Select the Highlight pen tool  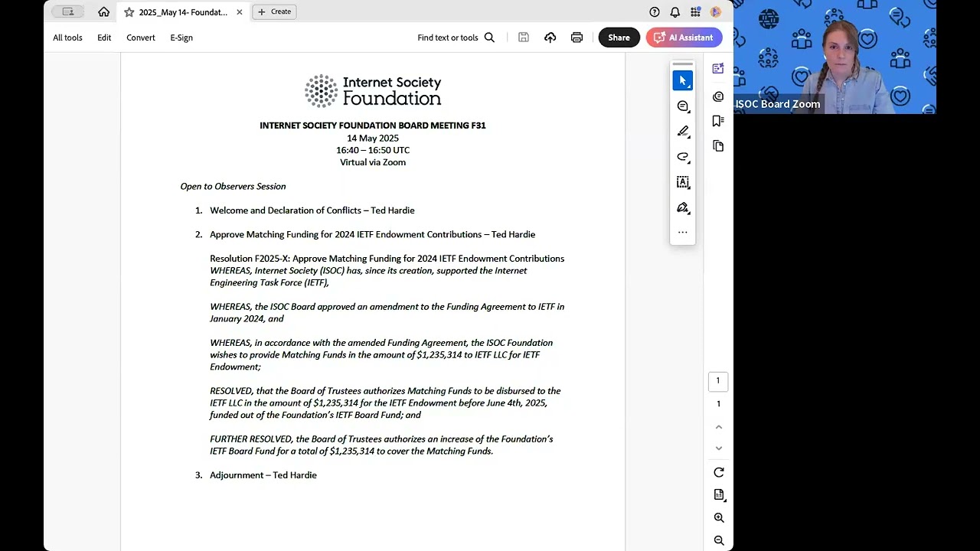point(683,132)
